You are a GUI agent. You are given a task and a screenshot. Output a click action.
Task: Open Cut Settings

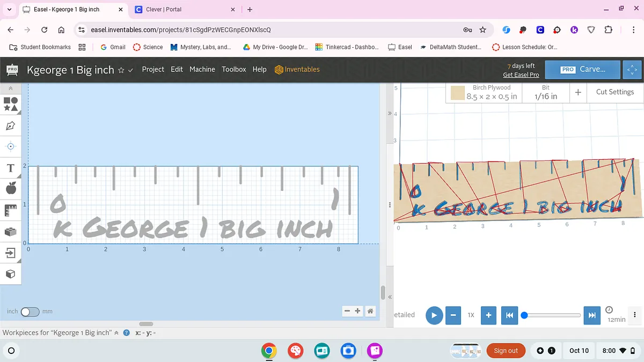(614, 92)
